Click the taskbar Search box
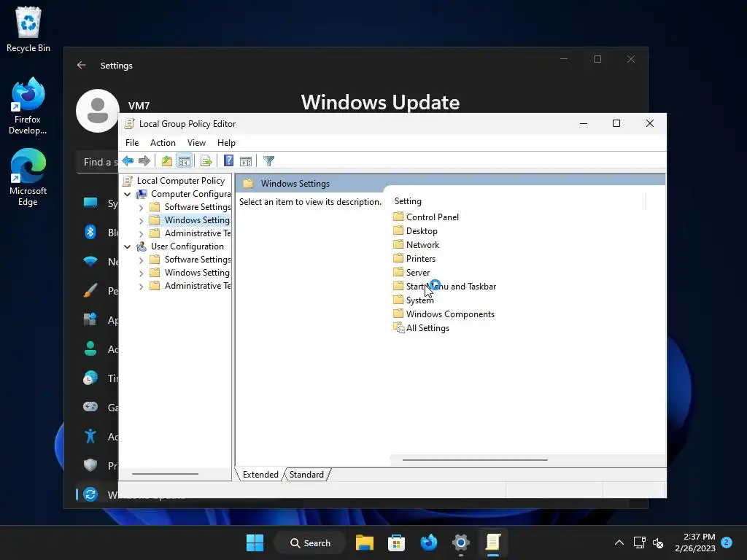Image resolution: width=747 pixels, height=560 pixels. coord(310,542)
